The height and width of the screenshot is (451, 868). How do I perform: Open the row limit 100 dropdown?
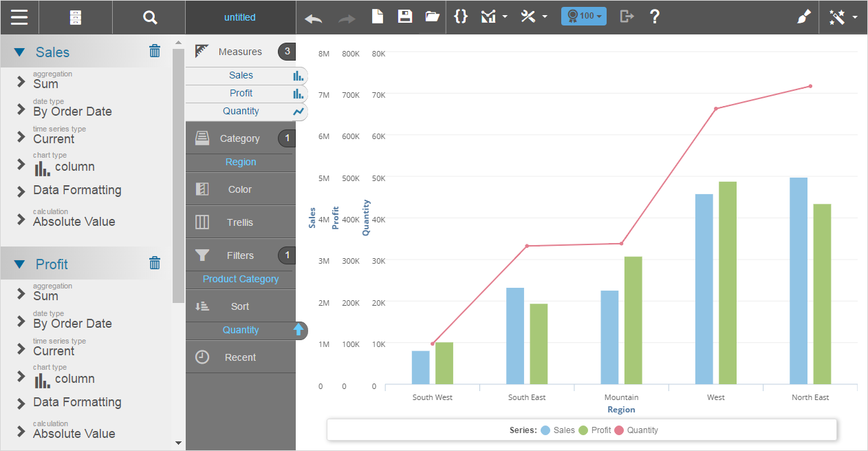(x=583, y=17)
